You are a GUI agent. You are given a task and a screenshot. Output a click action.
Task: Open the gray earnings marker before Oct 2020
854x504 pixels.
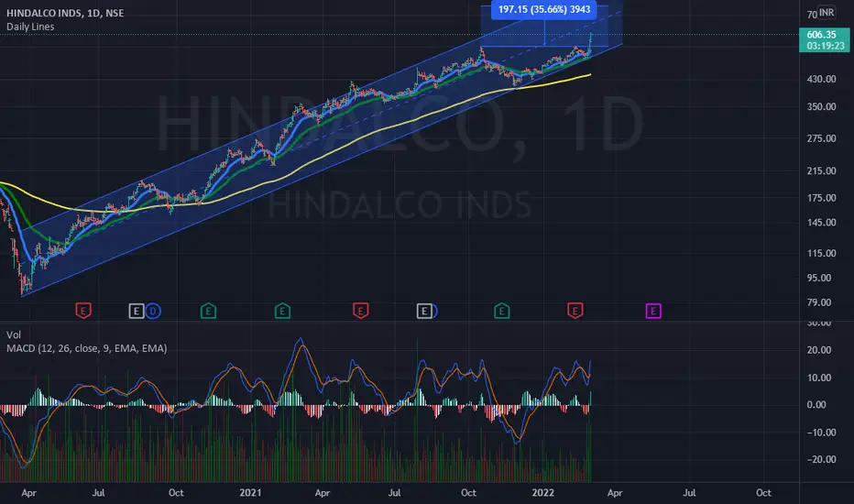pyautogui.click(x=137, y=312)
